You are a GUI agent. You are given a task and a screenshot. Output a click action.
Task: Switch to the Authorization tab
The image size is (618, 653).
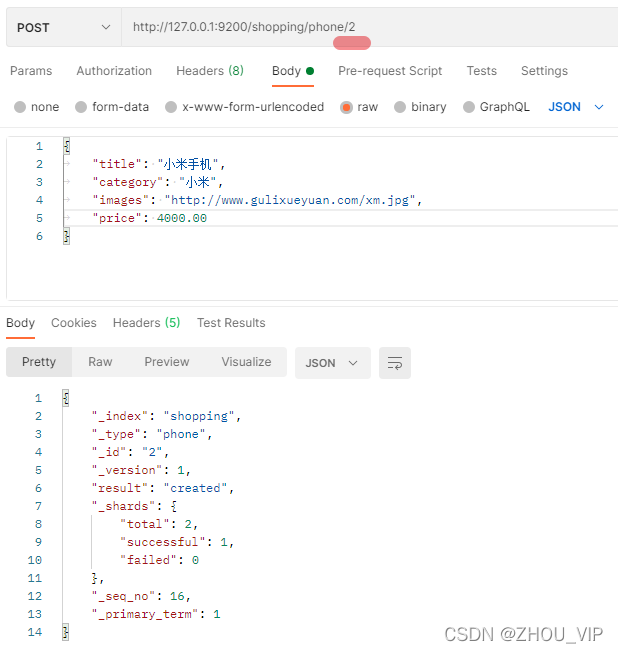click(x=114, y=71)
